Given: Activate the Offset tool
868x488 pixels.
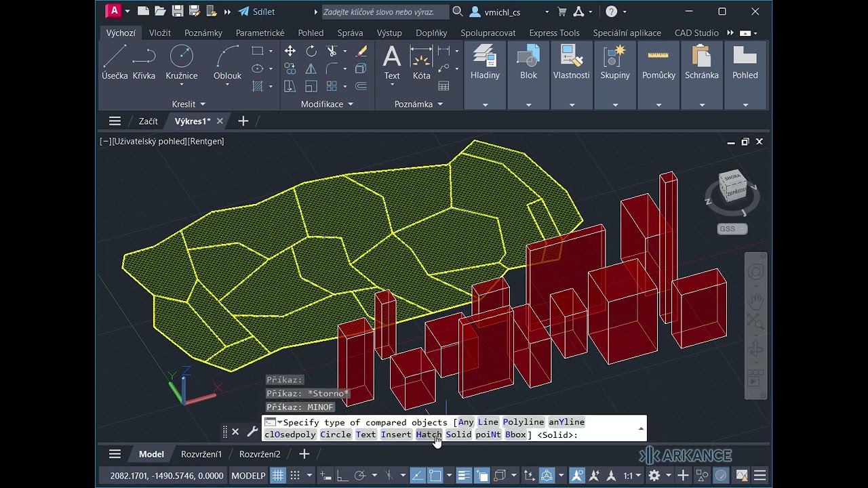Looking at the screenshot, I should [361, 86].
